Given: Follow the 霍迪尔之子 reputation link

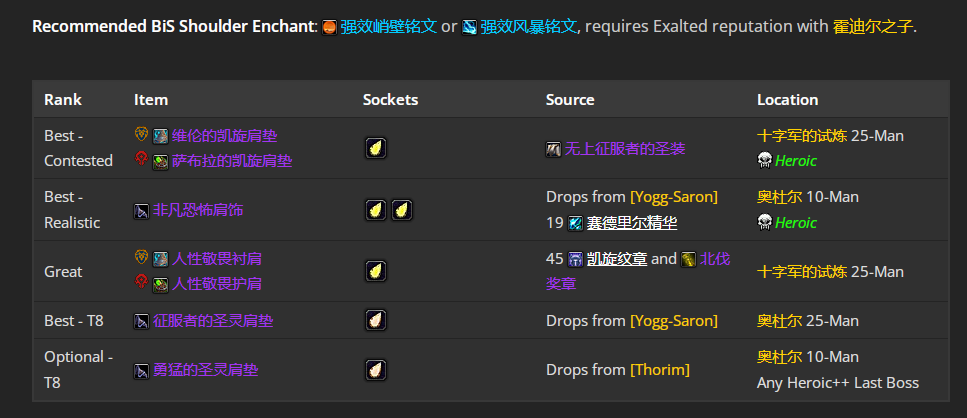Looking at the screenshot, I should (x=872, y=27).
